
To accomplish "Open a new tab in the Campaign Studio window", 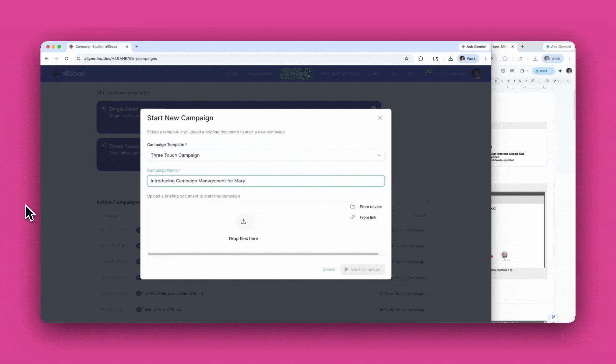I will (x=137, y=47).
